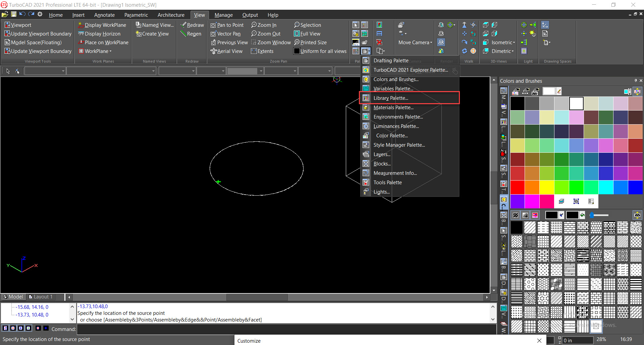The width and height of the screenshot is (644, 345).
Task: Open Environments Palette menu entry
Action: (410, 117)
